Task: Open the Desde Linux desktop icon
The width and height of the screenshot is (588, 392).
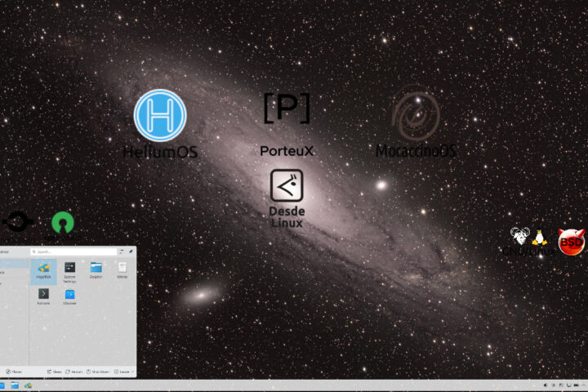Action: click(x=287, y=187)
